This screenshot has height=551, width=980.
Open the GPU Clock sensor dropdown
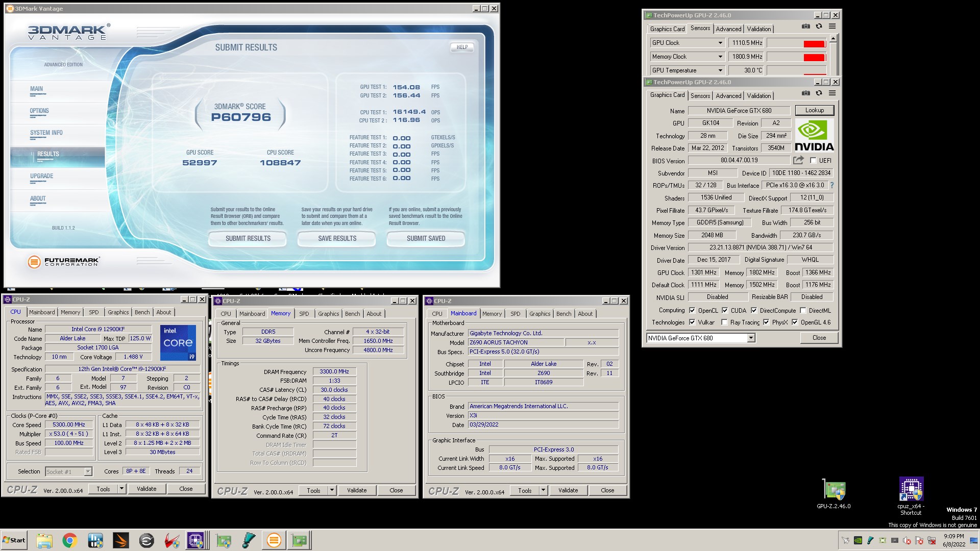pyautogui.click(x=720, y=43)
